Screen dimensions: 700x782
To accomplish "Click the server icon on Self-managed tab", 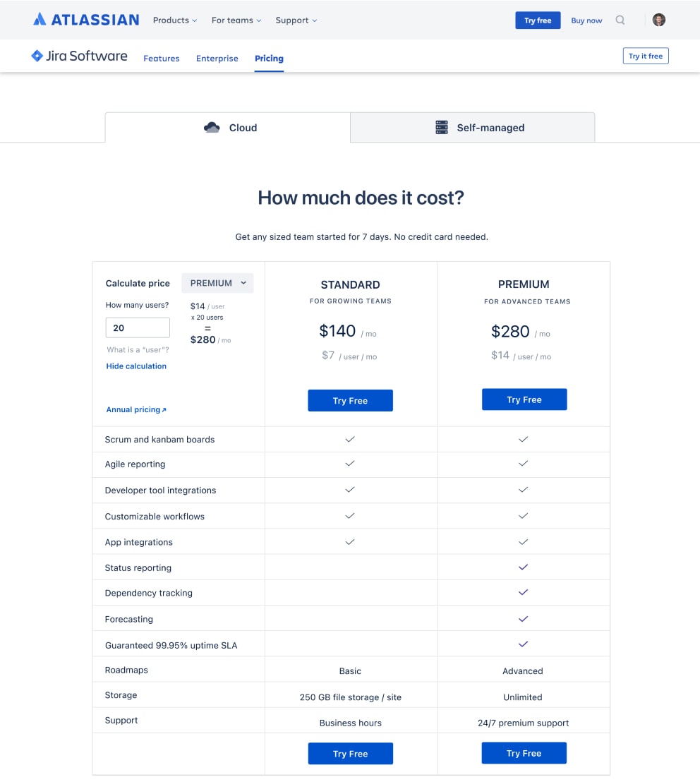I will click(x=442, y=127).
